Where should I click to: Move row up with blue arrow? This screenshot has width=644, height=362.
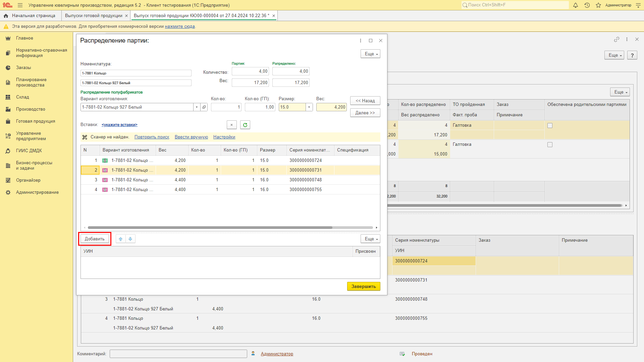[x=121, y=239]
